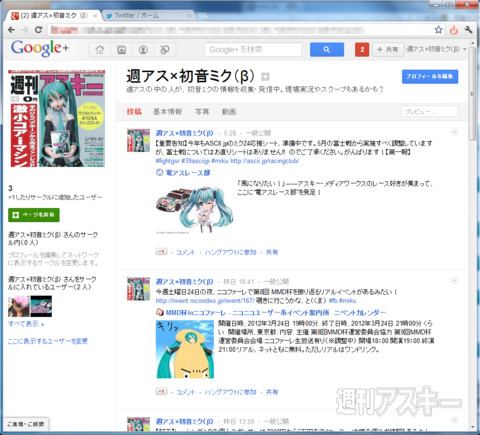Screen dimensions: 480x435
Task: Open the avatar on the 18:41 post
Action: point(138,289)
